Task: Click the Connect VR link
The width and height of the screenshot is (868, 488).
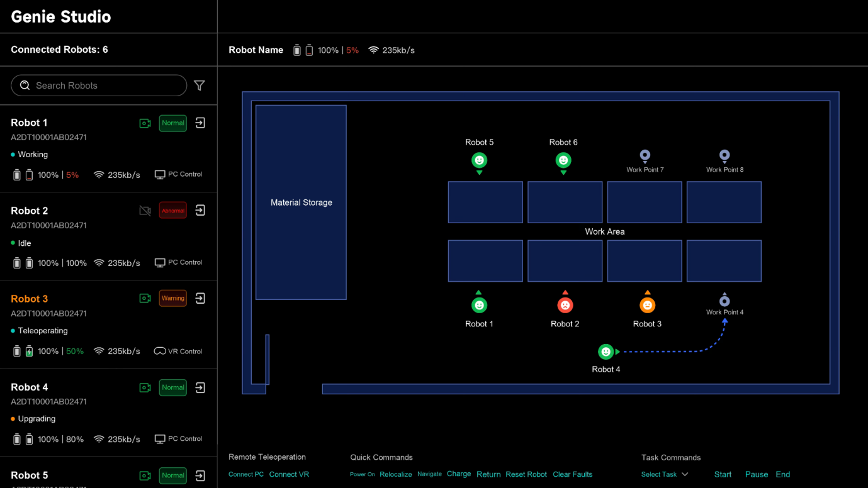Action: (289, 474)
